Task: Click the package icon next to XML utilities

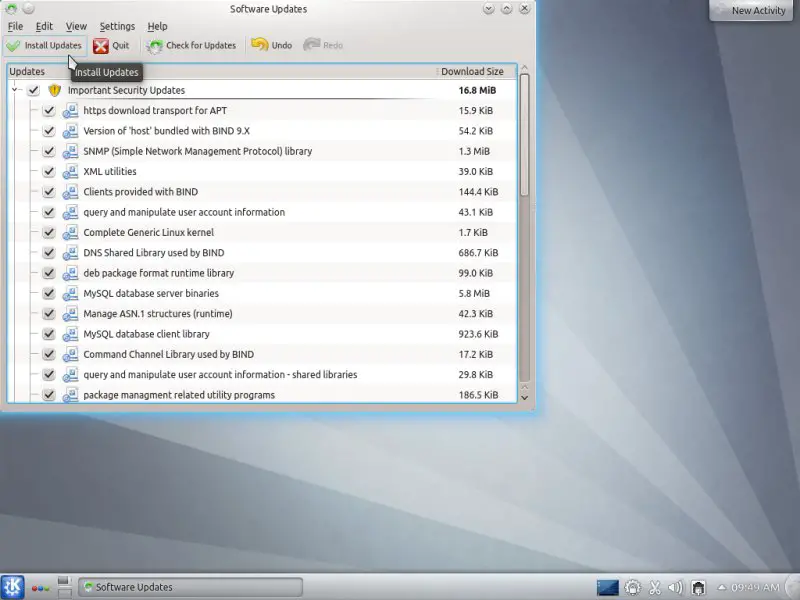Action: point(70,172)
